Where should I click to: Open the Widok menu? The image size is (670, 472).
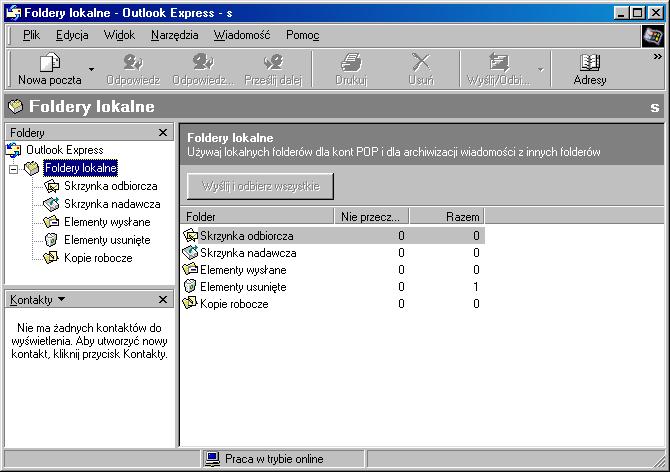tap(119, 35)
